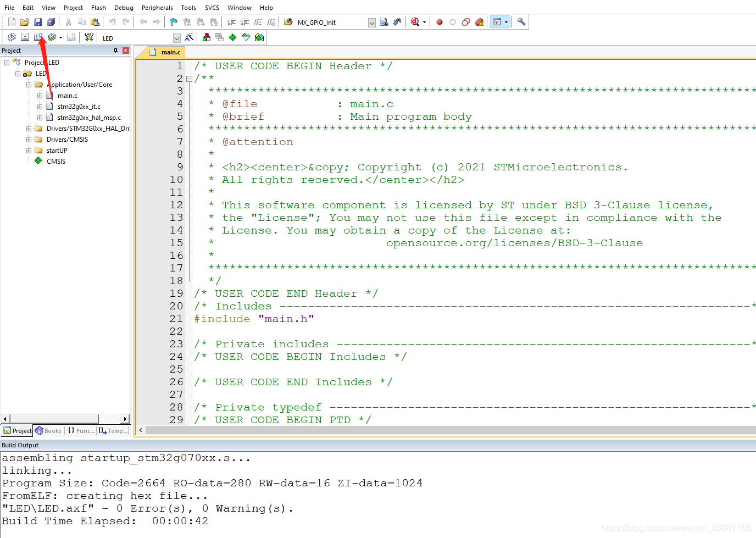
Task: Select the CMSIS component in the tree
Action: coord(56,162)
